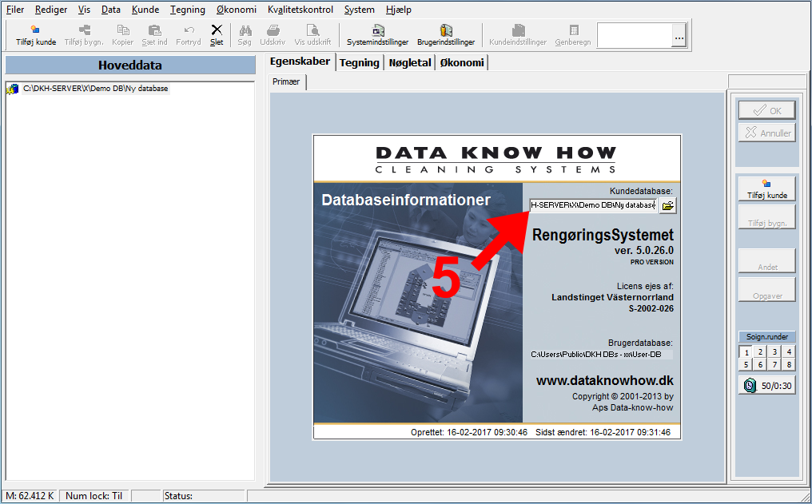Screen dimensions: 812x504
Task: Select Soign.runder number 2
Action: coord(760,352)
